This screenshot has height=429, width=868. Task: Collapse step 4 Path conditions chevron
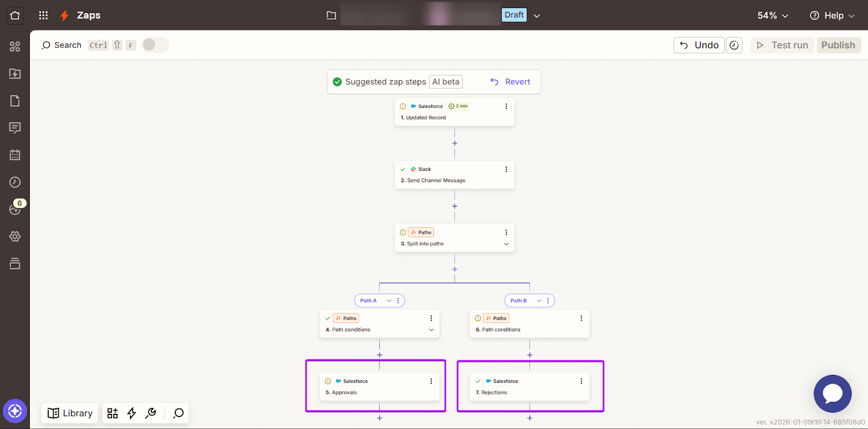pyautogui.click(x=431, y=330)
